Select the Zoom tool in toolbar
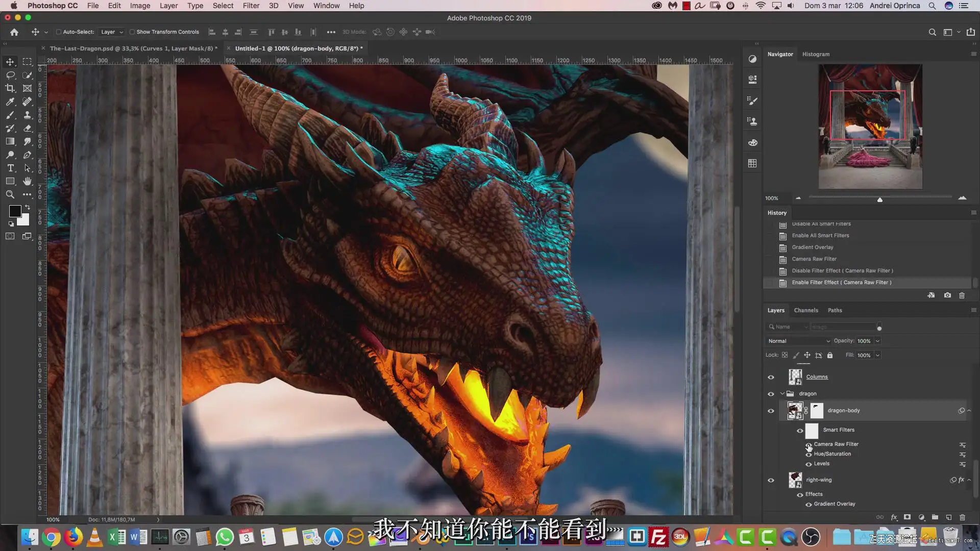980x551 pixels. tap(10, 194)
